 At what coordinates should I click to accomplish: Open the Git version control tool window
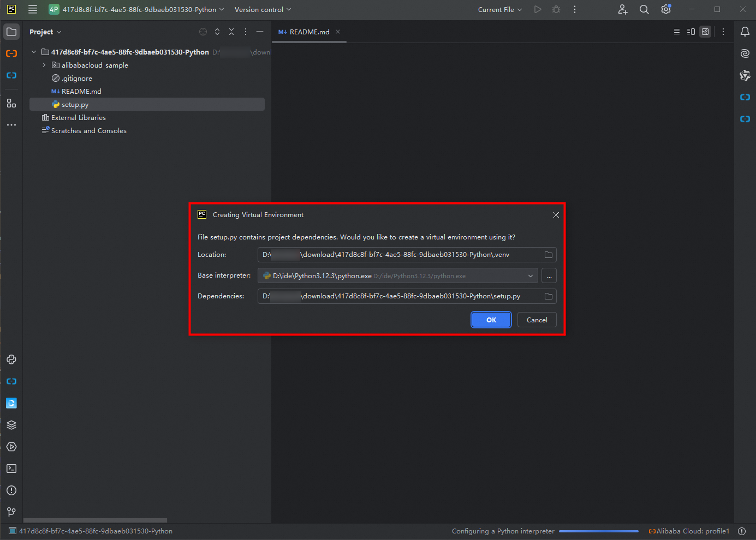(11, 512)
